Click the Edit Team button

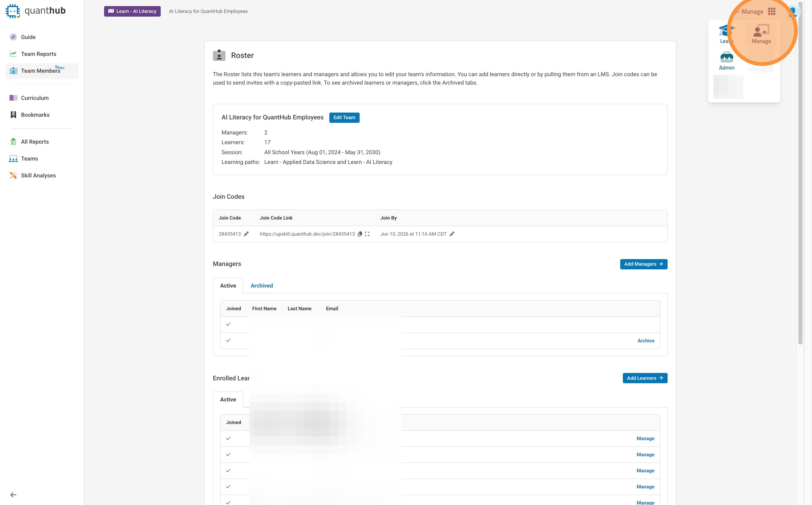point(344,118)
